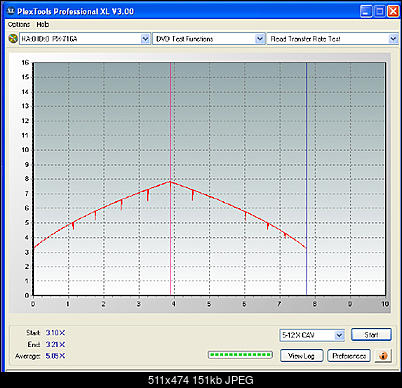The width and height of the screenshot is (402, 388).
Task: Click the disc drive icon beside drive selector
Action: 13,39
